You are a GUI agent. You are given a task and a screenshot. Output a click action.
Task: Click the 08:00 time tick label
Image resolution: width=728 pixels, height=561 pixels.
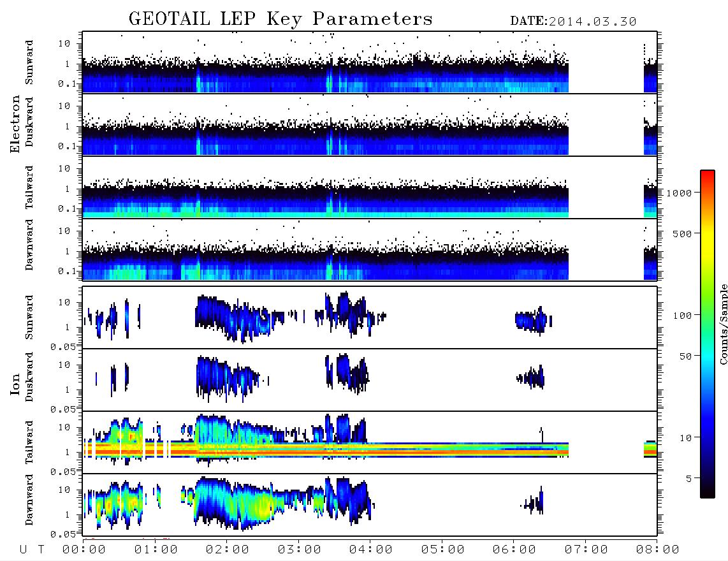pyautogui.click(x=658, y=550)
